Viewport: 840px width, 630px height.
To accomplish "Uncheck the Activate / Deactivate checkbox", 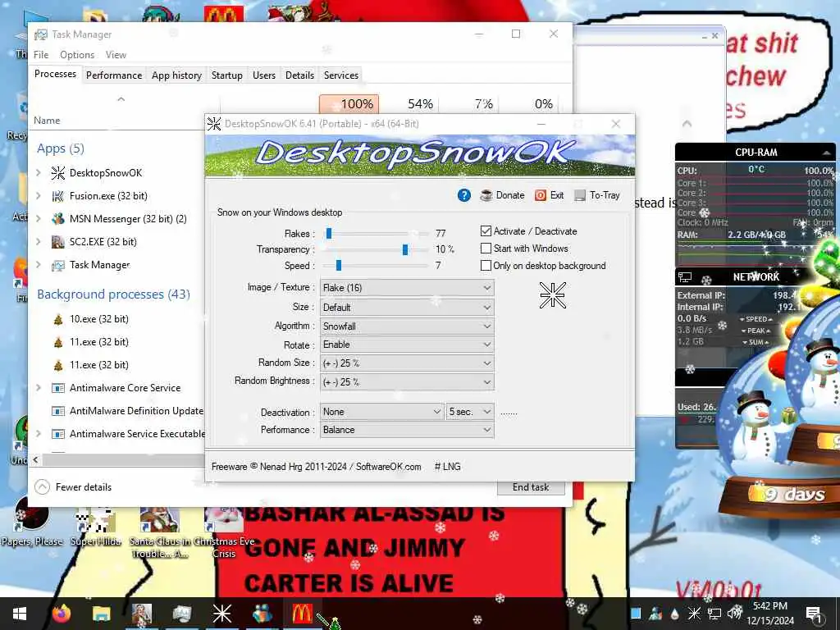I will point(486,231).
